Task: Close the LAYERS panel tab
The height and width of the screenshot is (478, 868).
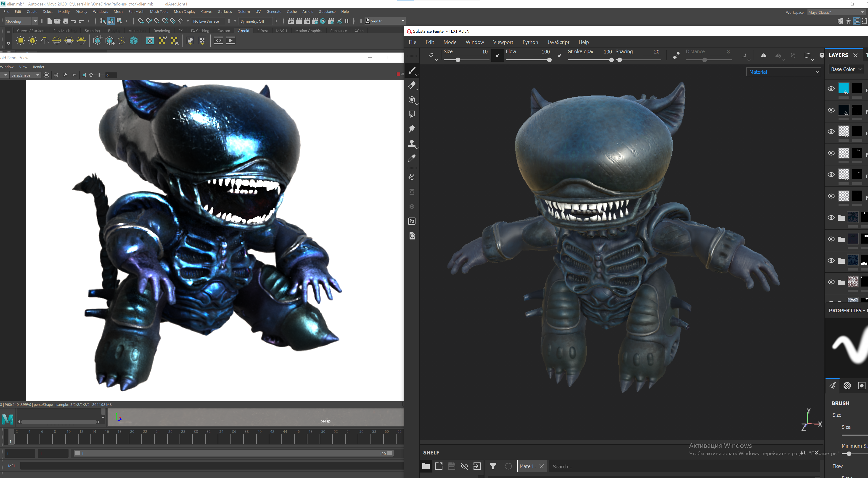Action: [x=855, y=55]
